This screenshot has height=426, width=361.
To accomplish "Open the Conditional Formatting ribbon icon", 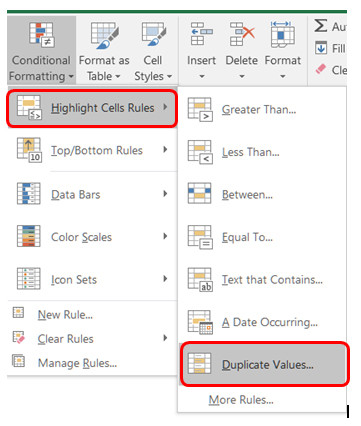I will click(41, 34).
